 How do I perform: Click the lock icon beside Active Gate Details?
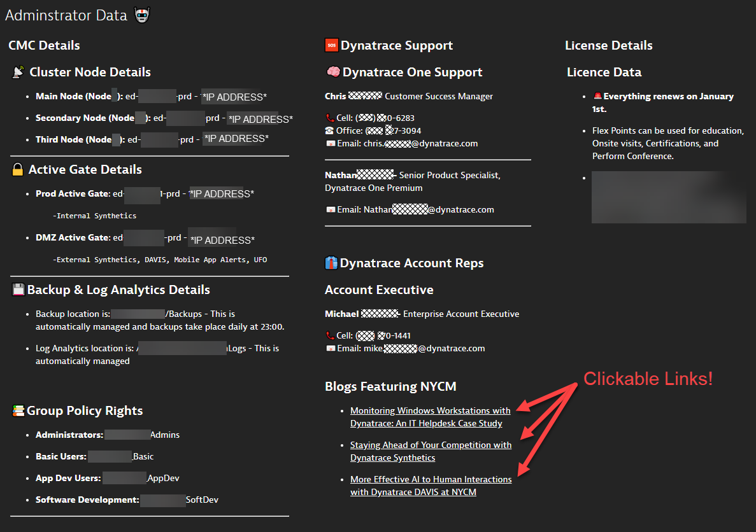pos(17,169)
